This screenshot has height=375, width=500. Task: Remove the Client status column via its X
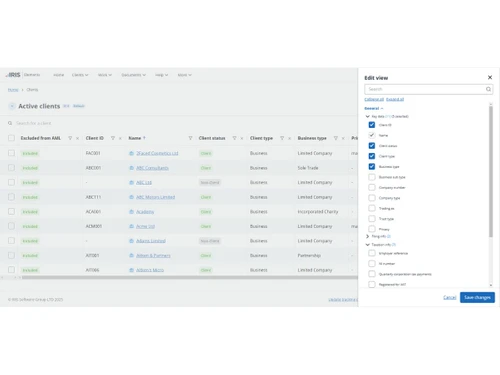(x=242, y=138)
